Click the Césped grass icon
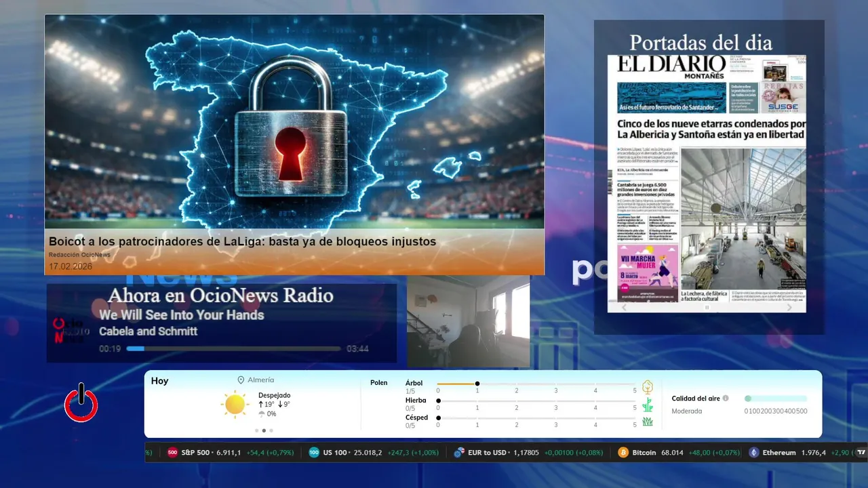This screenshot has width=868, height=488. click(x=648, y=422)
